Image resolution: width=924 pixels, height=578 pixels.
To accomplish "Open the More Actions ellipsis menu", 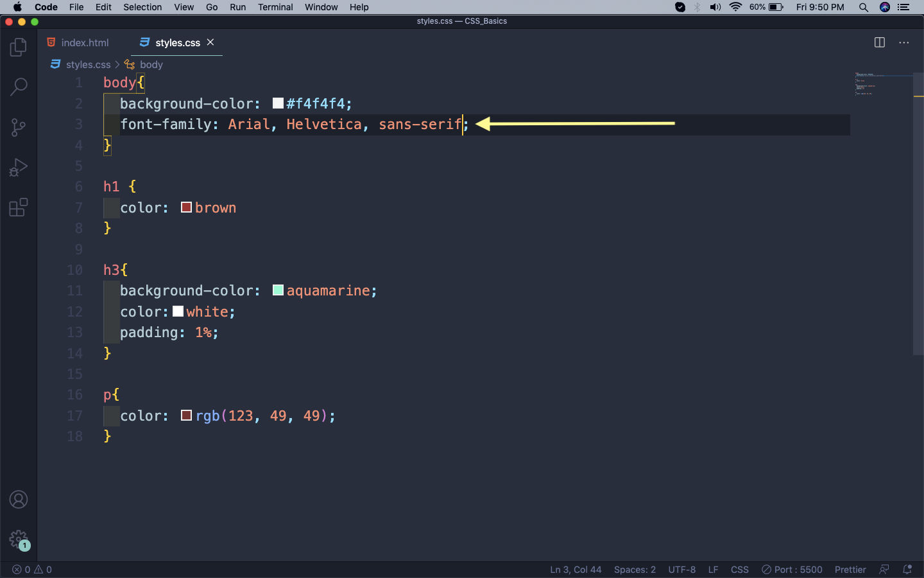I will tap(904, 42).
